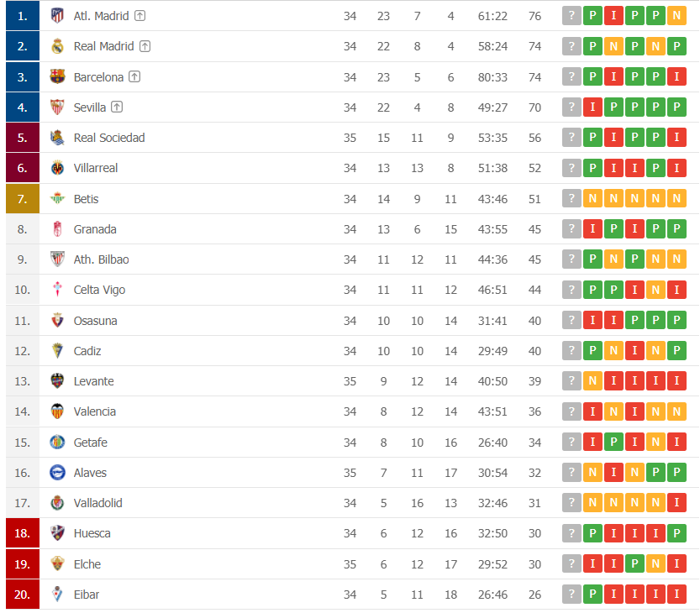Click the up arrow next to Sevilla

[115, 107]
